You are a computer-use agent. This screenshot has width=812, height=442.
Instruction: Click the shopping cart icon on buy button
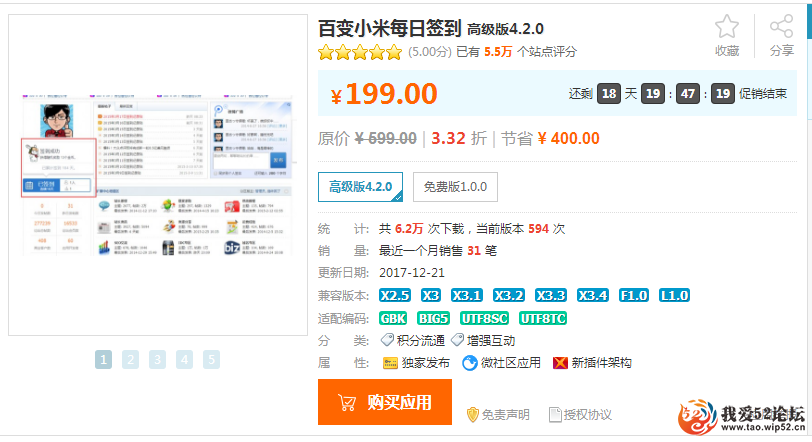pos(347,403)
